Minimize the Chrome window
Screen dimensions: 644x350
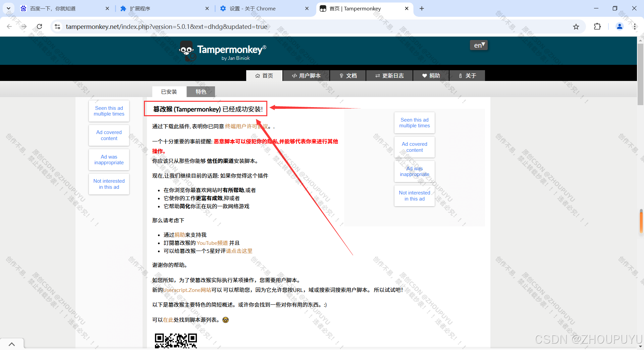[x=596, y=8]
